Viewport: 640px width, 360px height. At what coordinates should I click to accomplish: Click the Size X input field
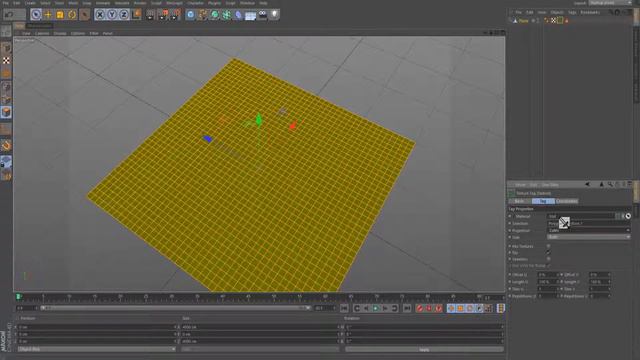click(260, 327)
